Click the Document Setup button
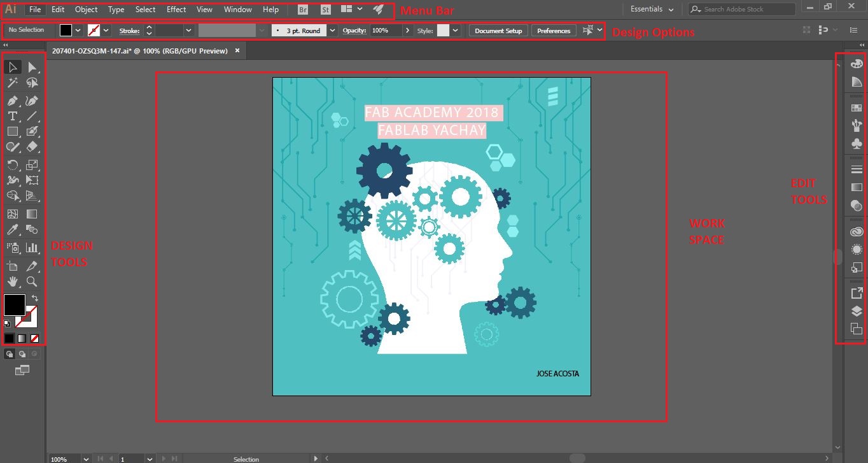868x463 pixels. coord(498,31)
